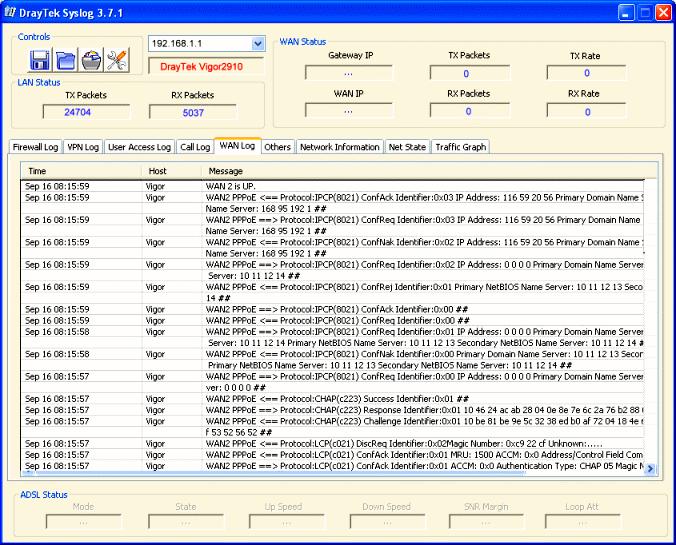Click the Message column header

(429, 171)
